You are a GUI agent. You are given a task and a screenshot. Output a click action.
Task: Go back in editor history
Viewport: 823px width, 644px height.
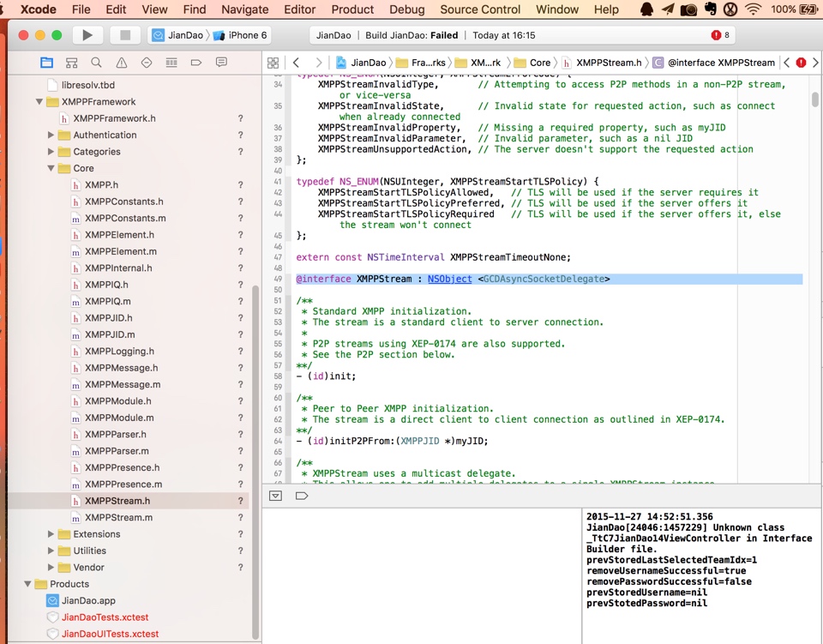(x=296, y=63)
